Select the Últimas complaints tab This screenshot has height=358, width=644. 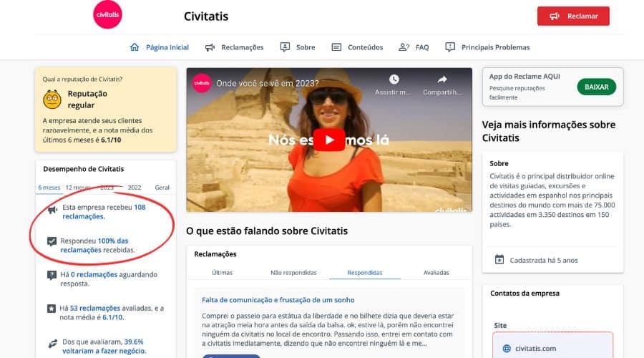(x=223, y=273)
